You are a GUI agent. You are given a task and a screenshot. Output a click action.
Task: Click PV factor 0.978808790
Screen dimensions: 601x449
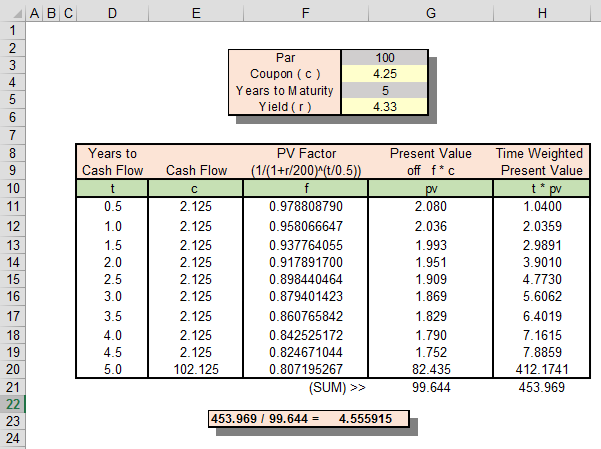pos(305,206)
